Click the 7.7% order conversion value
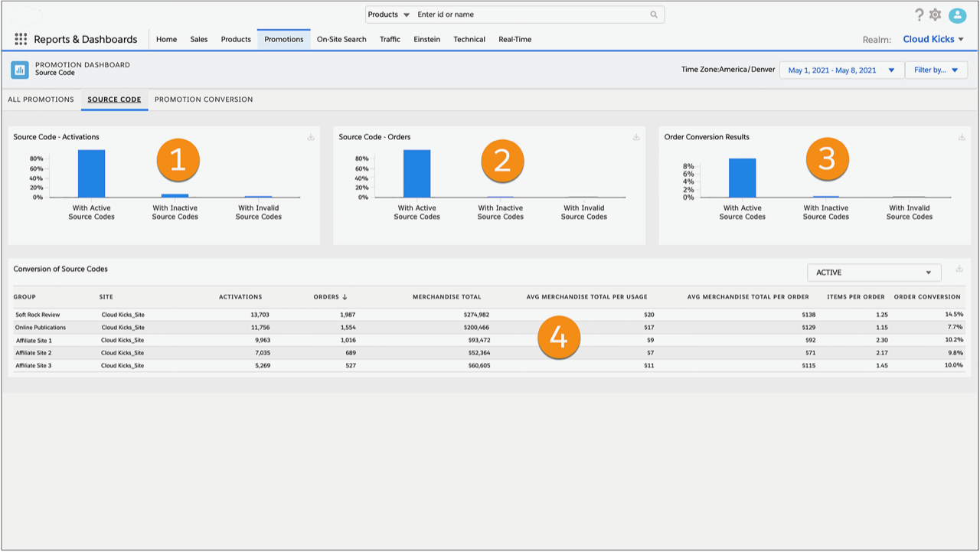Viewport: 980px width, 552px height. pos(955,327)
